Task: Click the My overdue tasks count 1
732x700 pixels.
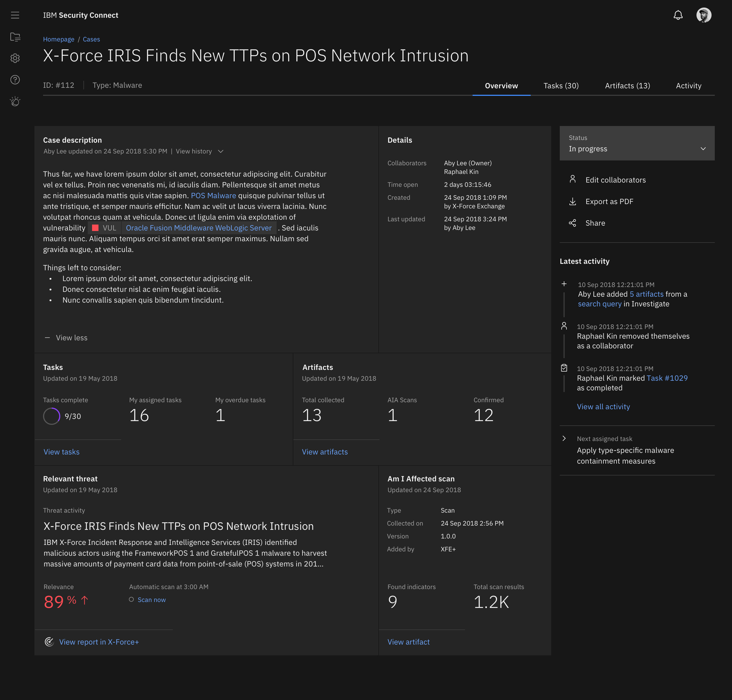Action: [220, 415]
